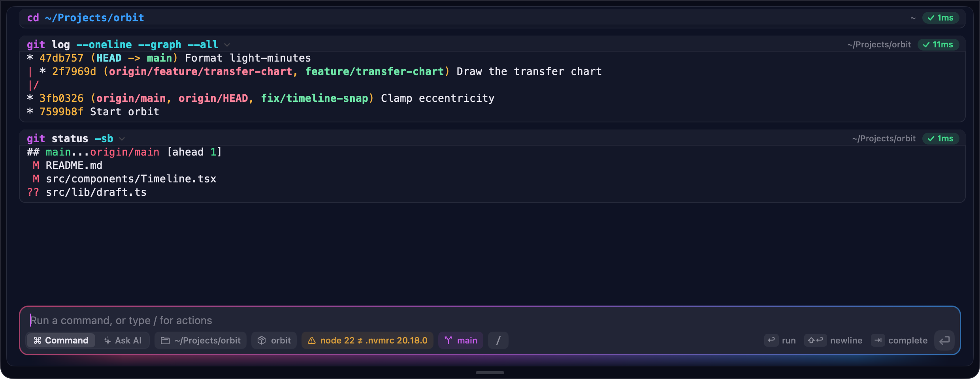
Task: Click commit hash 3fb0326
Action: 62,98
